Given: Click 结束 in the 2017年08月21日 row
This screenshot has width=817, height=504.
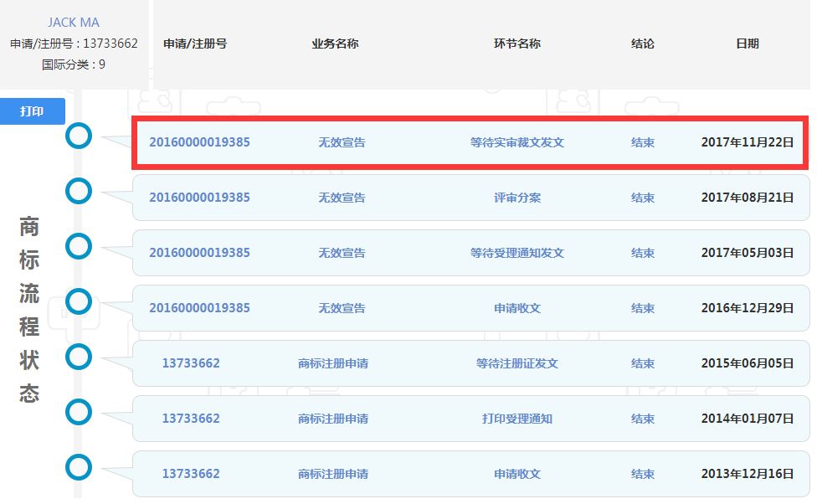Looking at the screenshot, I should [642, 198].
